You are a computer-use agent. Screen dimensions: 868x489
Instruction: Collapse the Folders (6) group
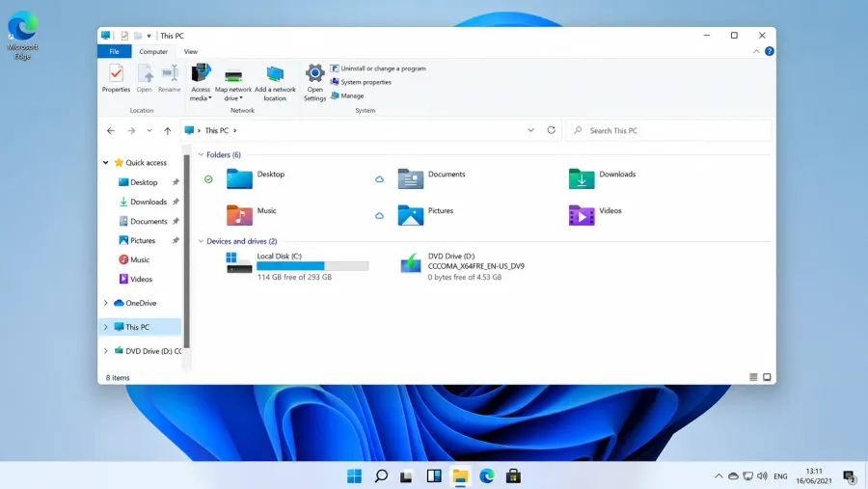pos(201,155)
